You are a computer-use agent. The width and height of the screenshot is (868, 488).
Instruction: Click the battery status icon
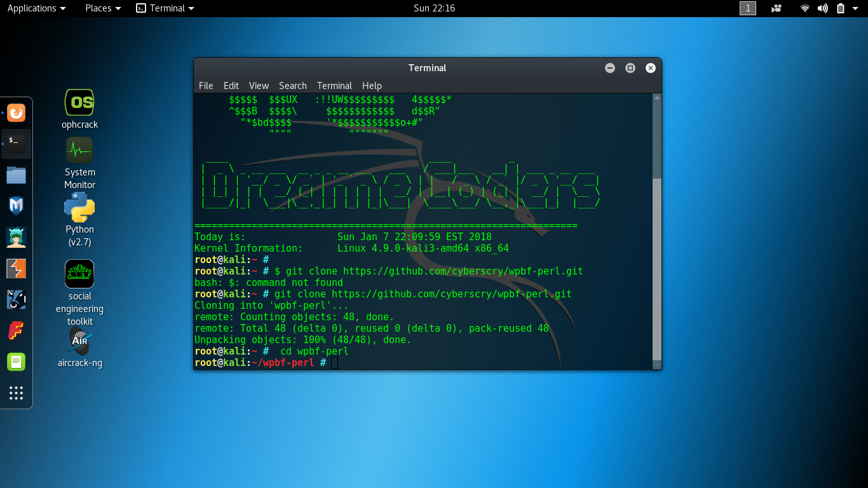[841, 8]
